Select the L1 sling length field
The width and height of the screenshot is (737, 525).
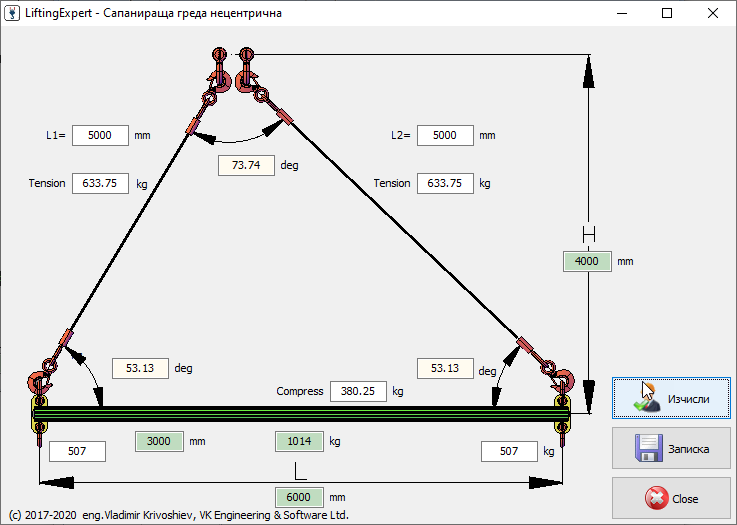coord(100,135)
